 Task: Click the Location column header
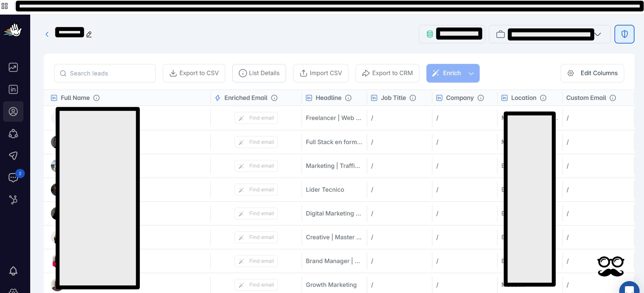pyautogui.click(x=523, y=98)
